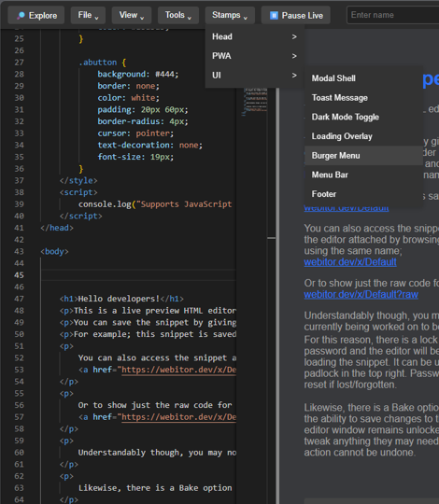The height and width of the screenshot is (504, 439).
Task: Open the webitor.dev/x/Default?raw link in preview
Action: 361,294
